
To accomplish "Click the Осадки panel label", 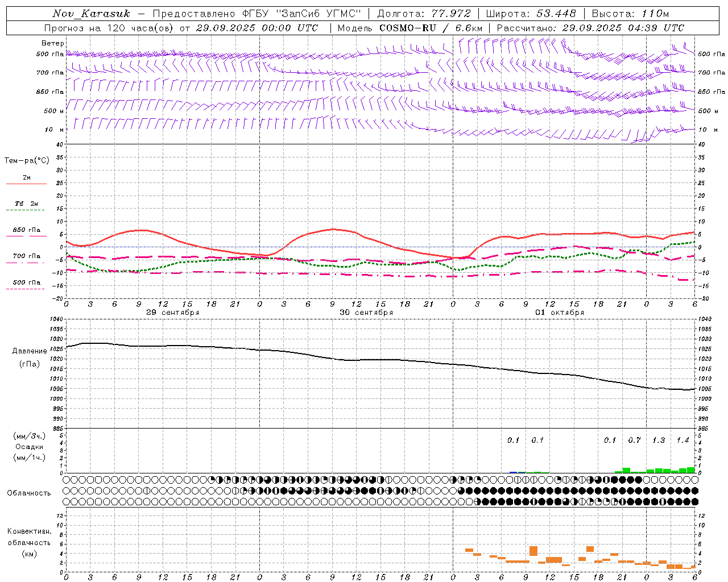I will pyautogui.click(x=30, y=447).
